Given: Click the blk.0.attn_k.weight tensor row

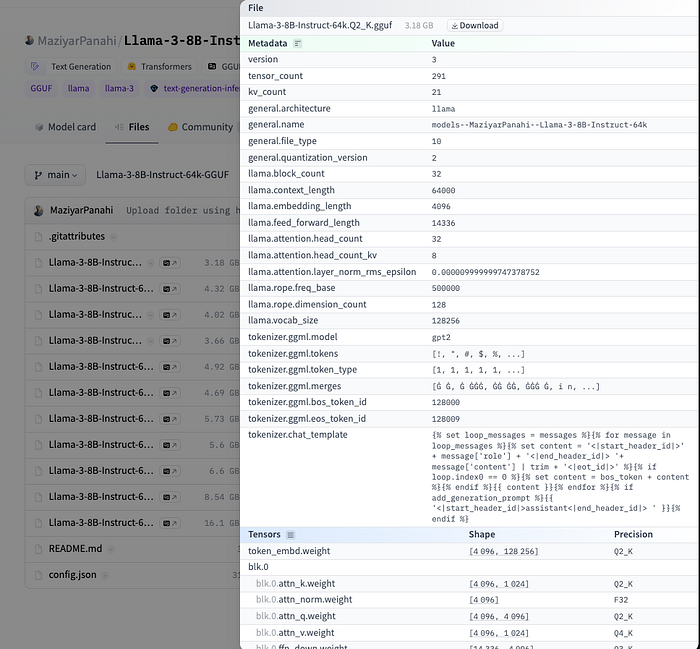Looking at the screenshot, I should (470, 584).
